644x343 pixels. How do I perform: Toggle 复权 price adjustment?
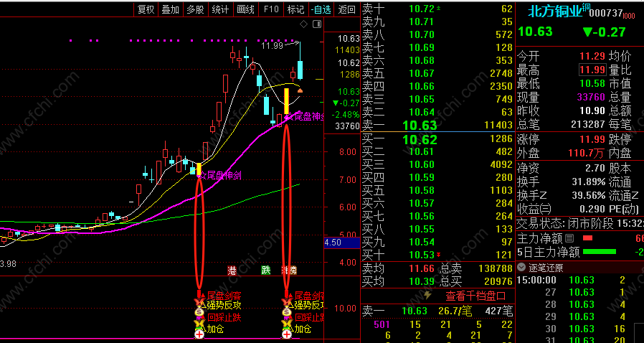[146, 9]
